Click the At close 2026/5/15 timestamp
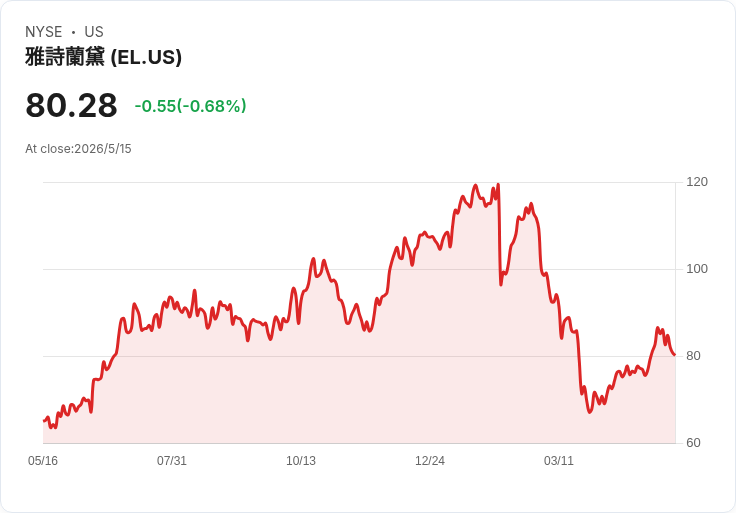 (78, 149)
